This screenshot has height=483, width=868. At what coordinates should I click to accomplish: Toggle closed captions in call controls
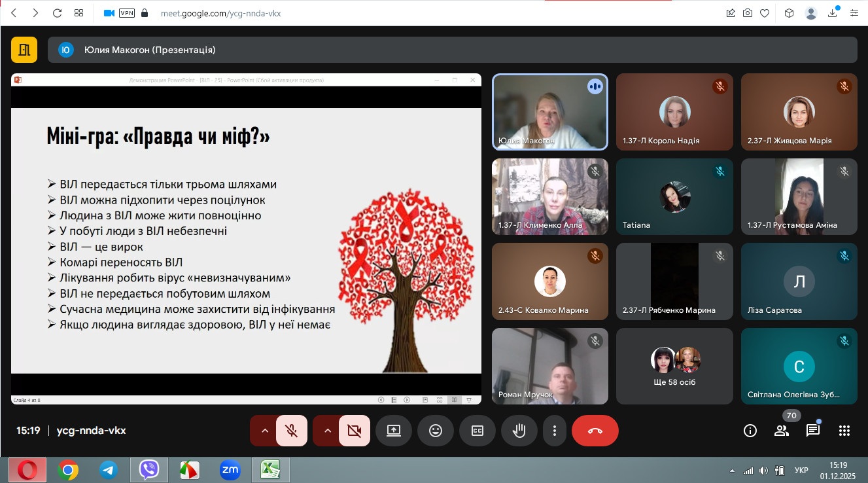[x=477, y=431]
